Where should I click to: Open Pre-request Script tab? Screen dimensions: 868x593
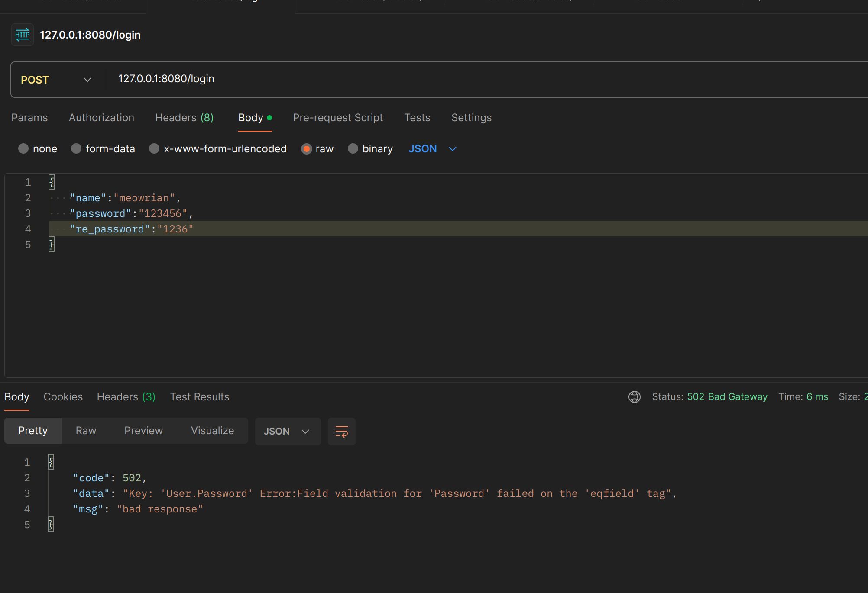click(337, 118)
